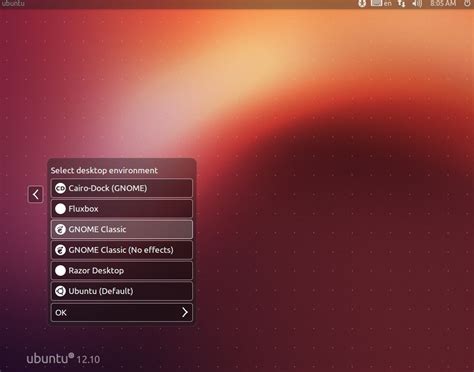
Task: Choose GNOME Classic desktop environment
Action: [x=122, y=229]
